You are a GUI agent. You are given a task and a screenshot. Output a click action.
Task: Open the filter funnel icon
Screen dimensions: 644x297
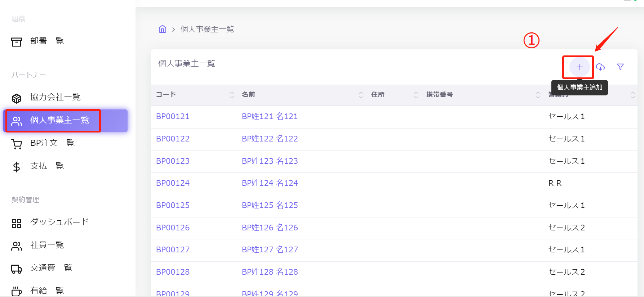pyautogui.click(x=620, y=67)
